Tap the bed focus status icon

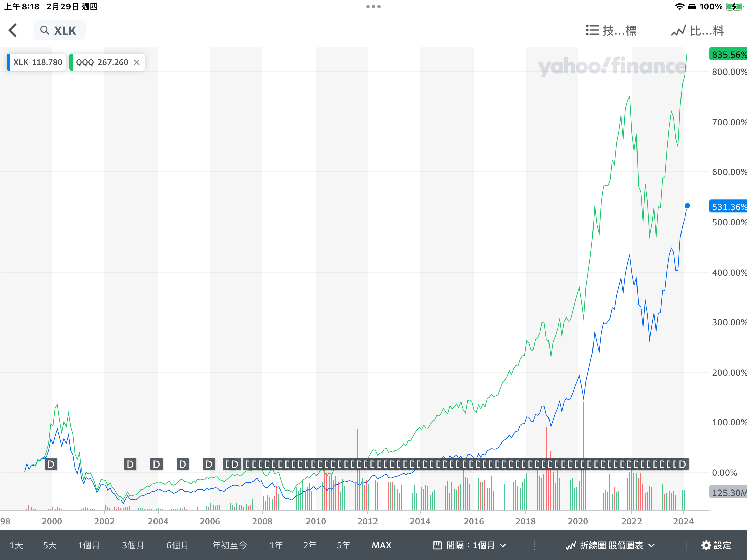692,7
